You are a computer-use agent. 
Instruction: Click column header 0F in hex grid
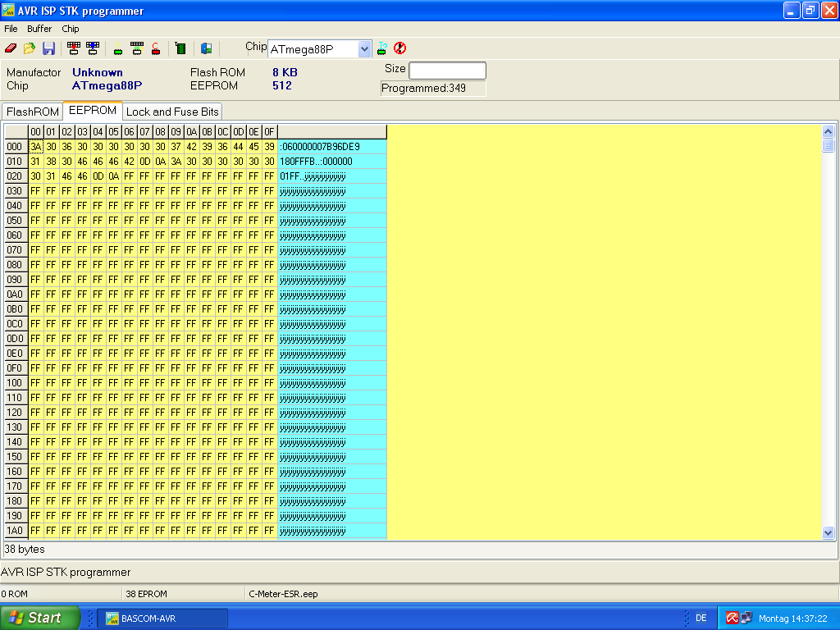click(x=269, y=132)
